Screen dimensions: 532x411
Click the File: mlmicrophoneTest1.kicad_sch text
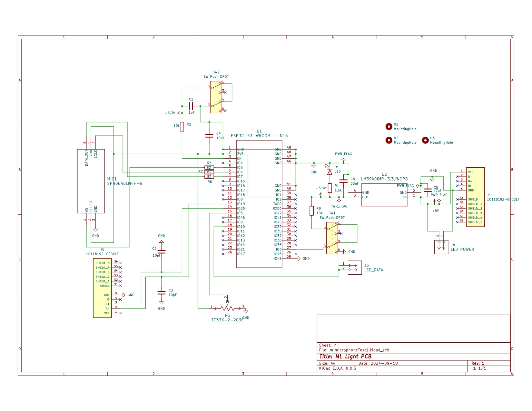[x=354, y=350]
